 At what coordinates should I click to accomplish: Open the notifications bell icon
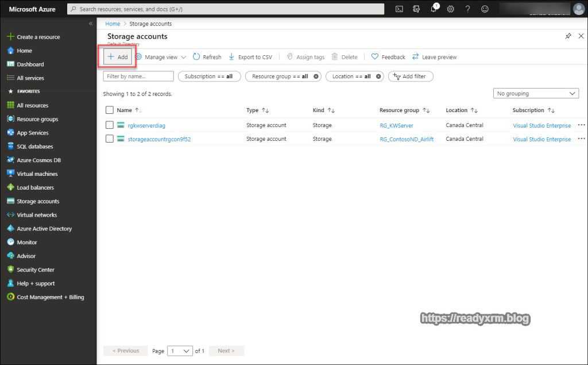coord(434,9)
